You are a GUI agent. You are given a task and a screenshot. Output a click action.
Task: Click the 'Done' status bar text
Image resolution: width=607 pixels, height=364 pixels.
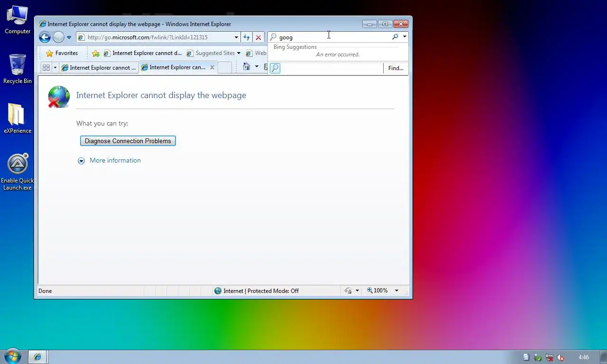coord(45,291)
